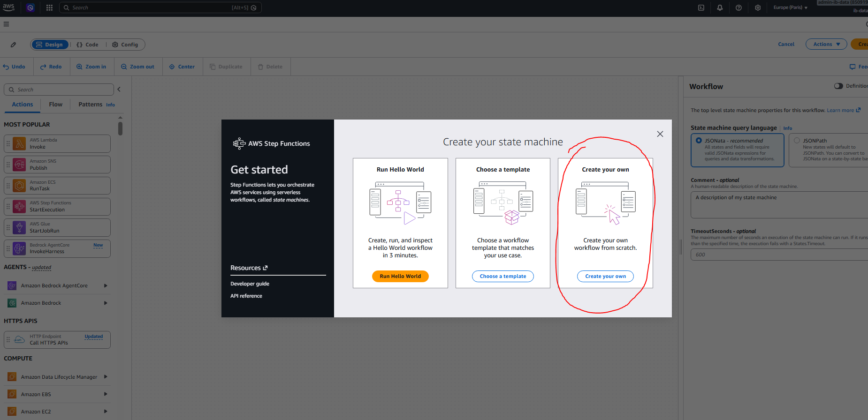868x420 pixels.
Task: Toggle the hamburger navigation menu
Action: coord(6,24)
